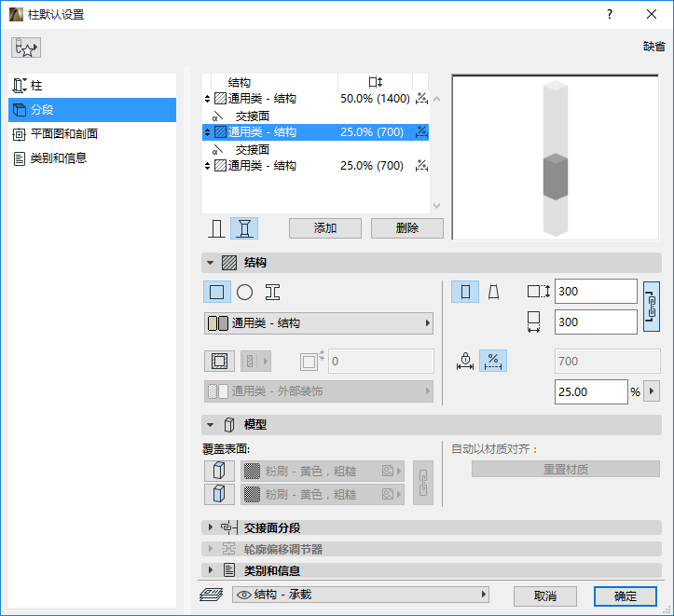Select rectangular cross-section shape

(x=216, y=293)
